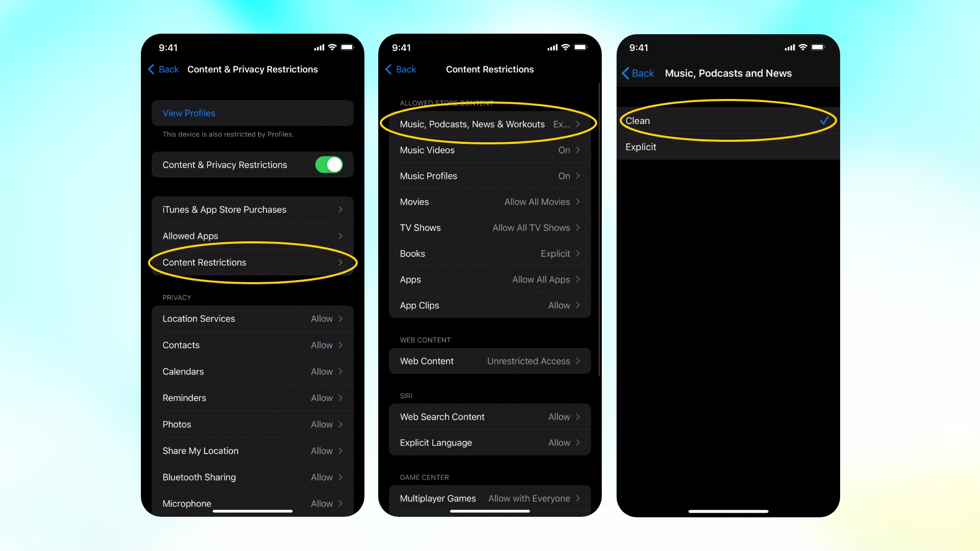Expand Location Services privacy settings

252,318
